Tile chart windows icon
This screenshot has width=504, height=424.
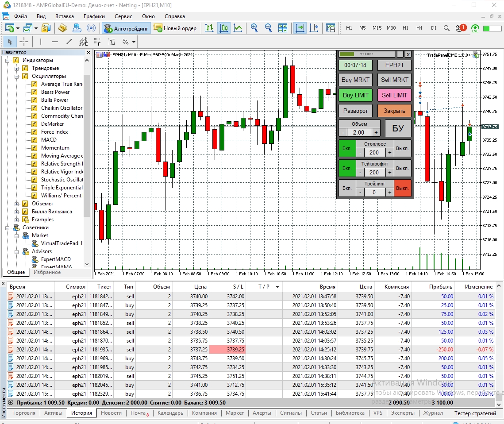(283, 28)
